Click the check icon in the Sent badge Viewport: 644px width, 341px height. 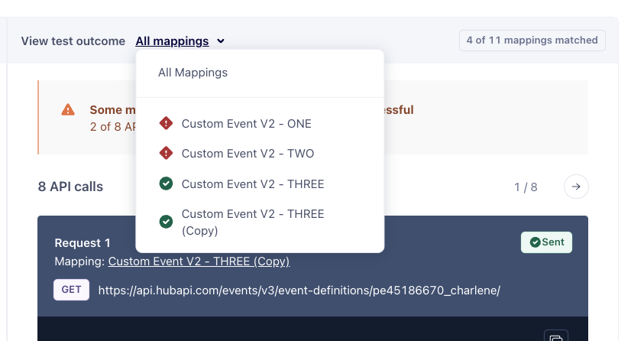coord(535,242)
